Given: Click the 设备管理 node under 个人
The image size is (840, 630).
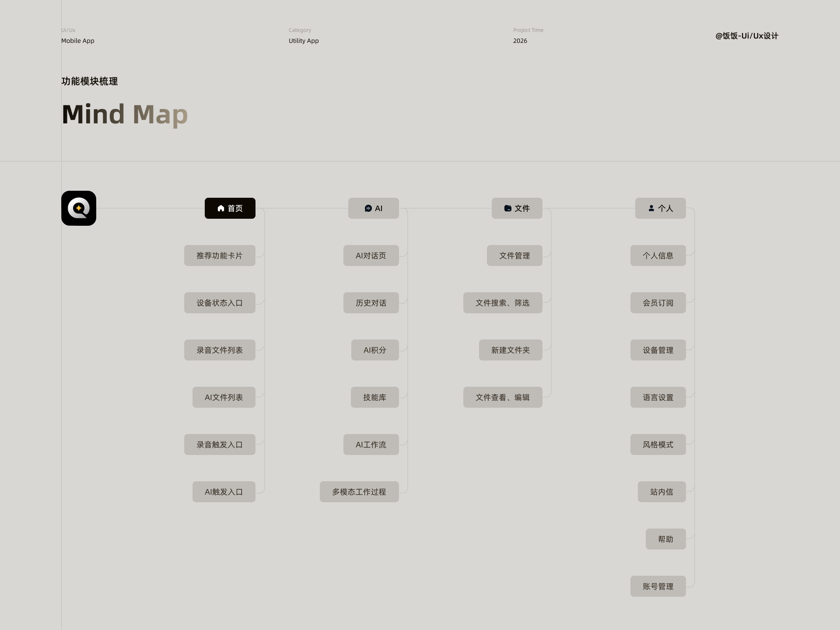Looking at the screenshot, I should click(658, 350).
